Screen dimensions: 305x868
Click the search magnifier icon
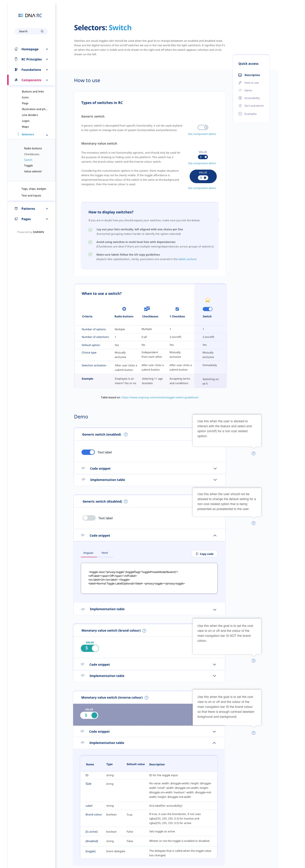point(42,31)
